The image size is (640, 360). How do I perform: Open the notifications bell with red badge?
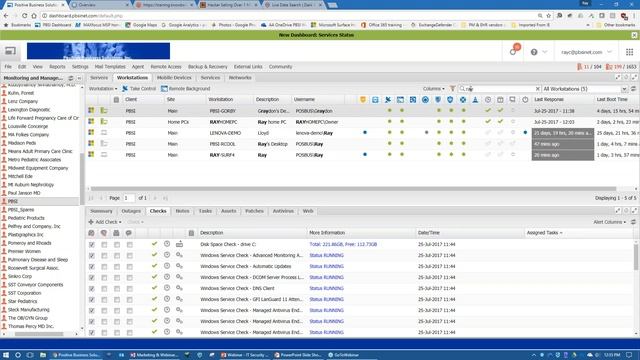click(513, 51)
